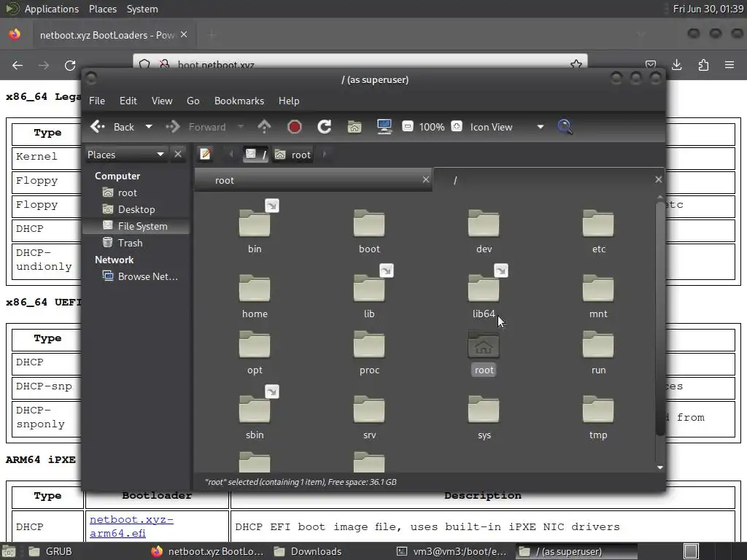Viewport: 747px width, 560px height.
Task: Open the View menu
Action: point(162,101)
